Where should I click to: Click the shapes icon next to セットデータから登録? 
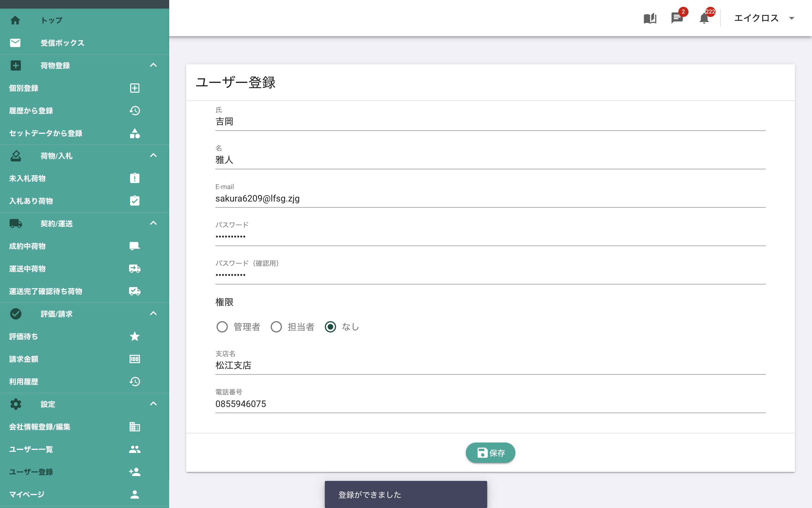[x=134, y=133]
